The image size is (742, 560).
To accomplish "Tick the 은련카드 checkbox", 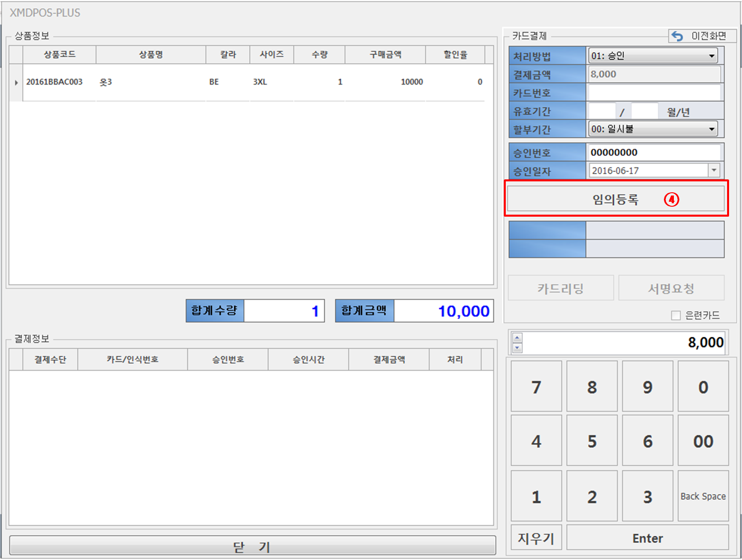I will (675, 315).
